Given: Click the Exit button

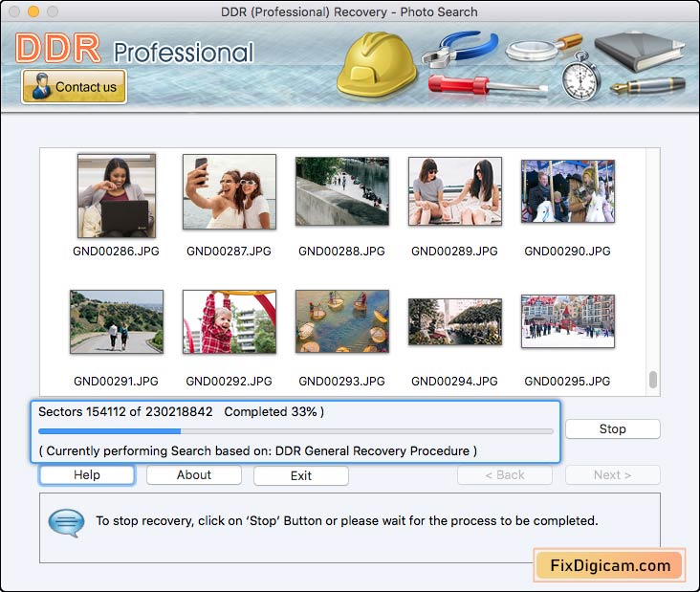Looking at the screenshot, I should pos(301,475).
